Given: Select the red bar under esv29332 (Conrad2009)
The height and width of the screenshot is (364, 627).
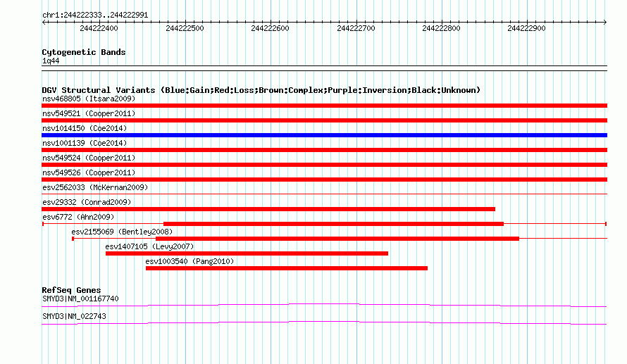Looking at the screenshot, I should click(268, 209).
